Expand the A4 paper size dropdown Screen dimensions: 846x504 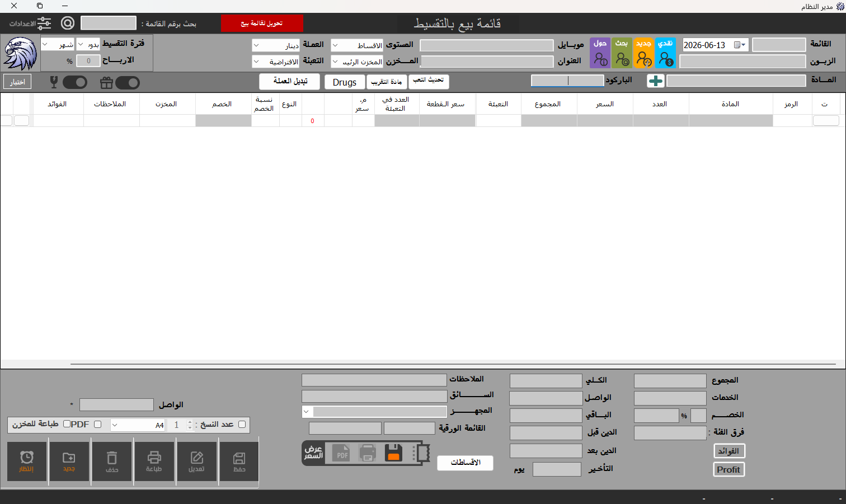(138, 425)
